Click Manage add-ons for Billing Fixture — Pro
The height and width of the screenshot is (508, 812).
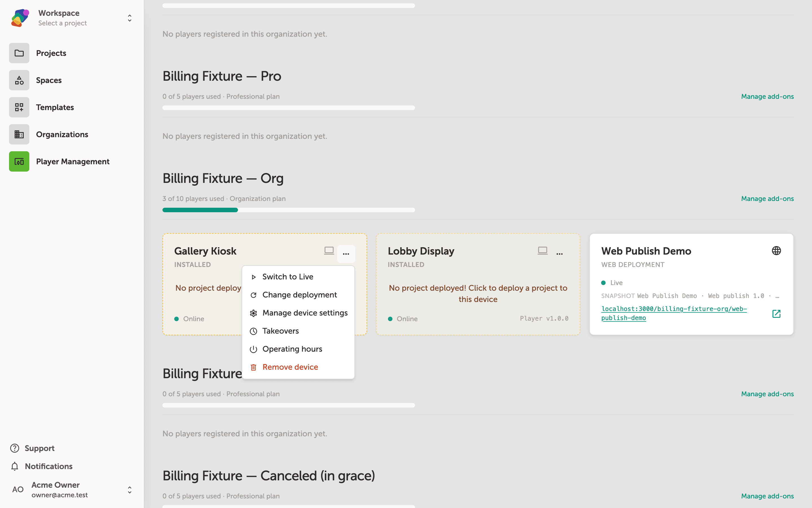(767, 97)
